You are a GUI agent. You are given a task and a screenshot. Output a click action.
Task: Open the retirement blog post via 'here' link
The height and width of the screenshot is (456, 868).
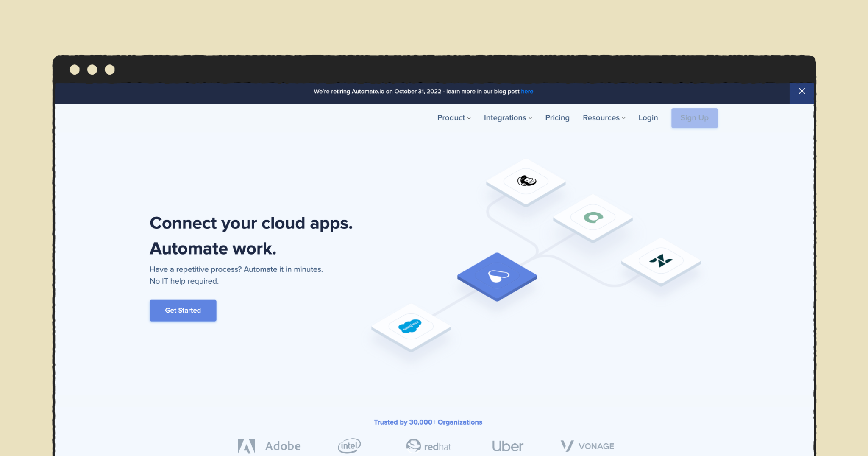tap(527, 91)
